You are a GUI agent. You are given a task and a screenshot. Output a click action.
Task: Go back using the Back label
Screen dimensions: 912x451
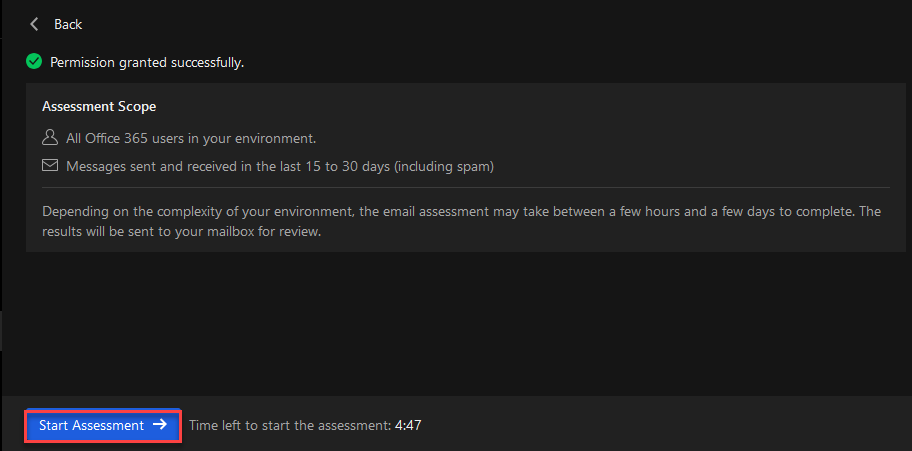68,24
